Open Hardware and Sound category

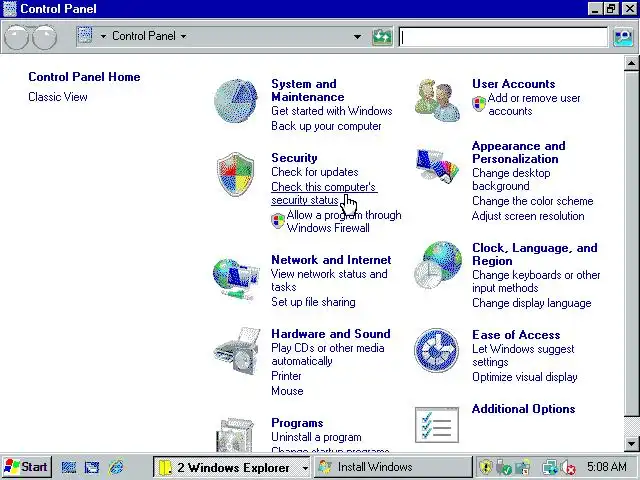[331, 334]
